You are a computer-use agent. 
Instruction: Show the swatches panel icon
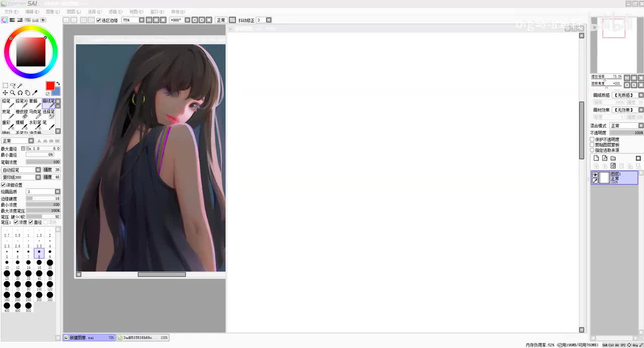(35, 20)
